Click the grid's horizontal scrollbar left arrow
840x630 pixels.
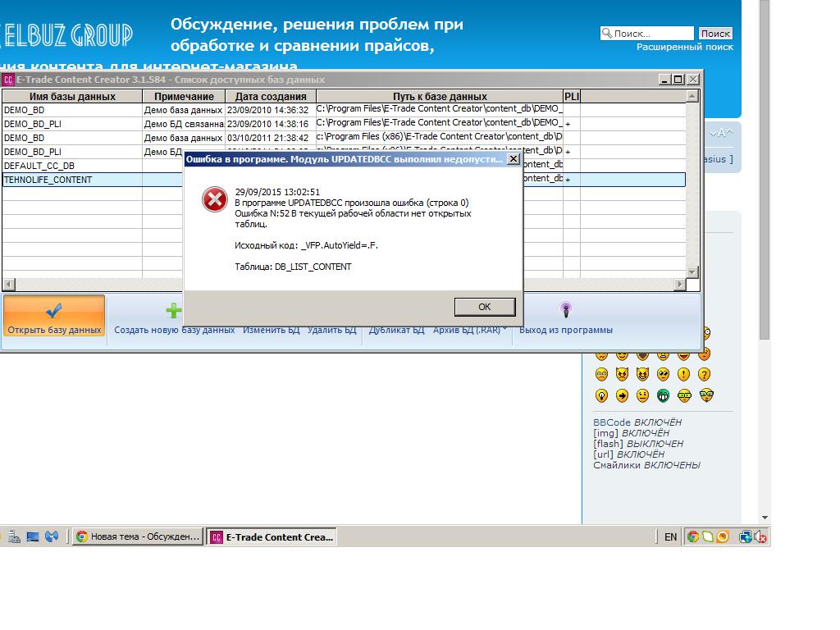(x=9, y=284)
